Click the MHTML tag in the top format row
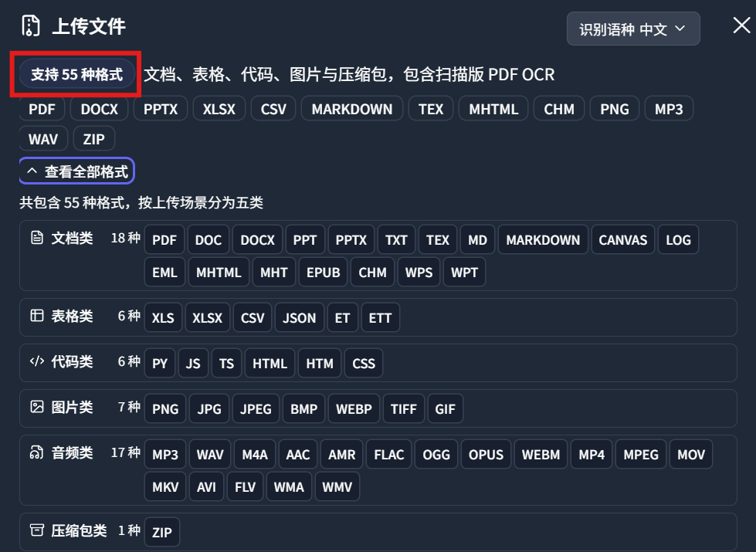Screen dimensions: 756x552 click(x=493, y=109)
